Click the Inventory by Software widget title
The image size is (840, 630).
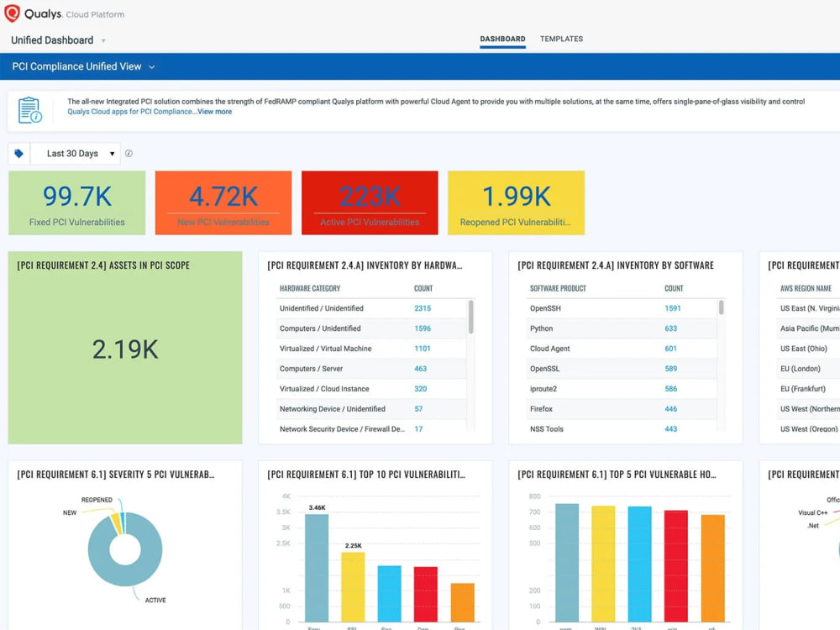[x=616, y=265]
